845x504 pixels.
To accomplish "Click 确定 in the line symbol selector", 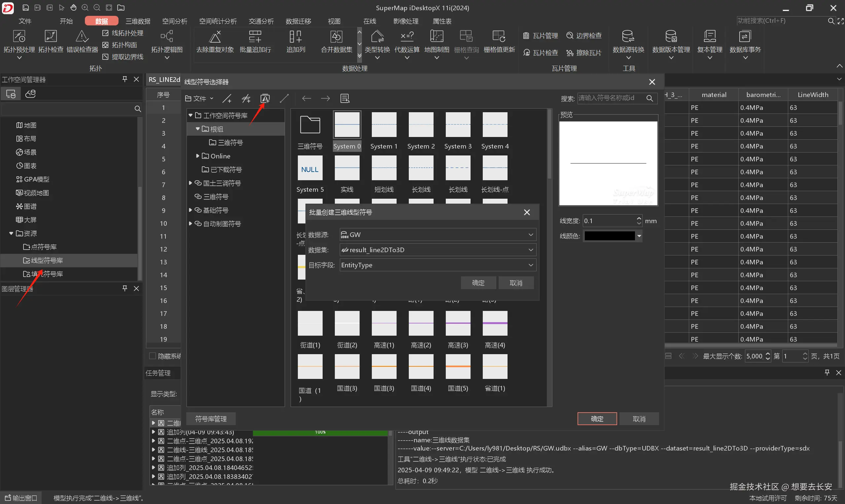I will [x=597, y=419].
